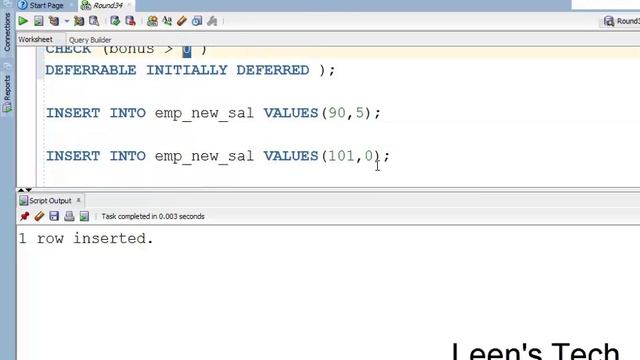
Task: Open the Connections side panel
Action: [7, 32]
